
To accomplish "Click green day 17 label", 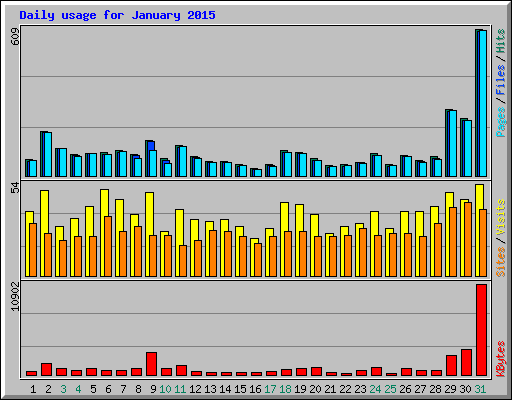I will tap(270, 389).
